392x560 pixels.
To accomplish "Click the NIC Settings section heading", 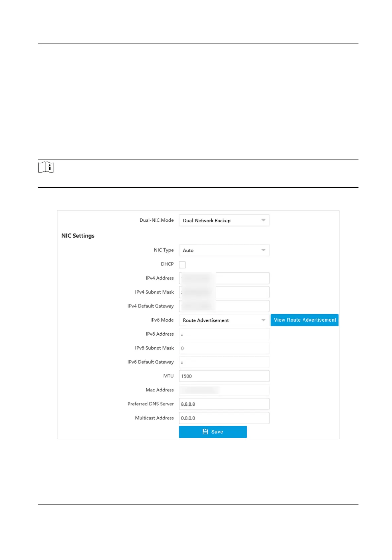I will click(78, 236).
